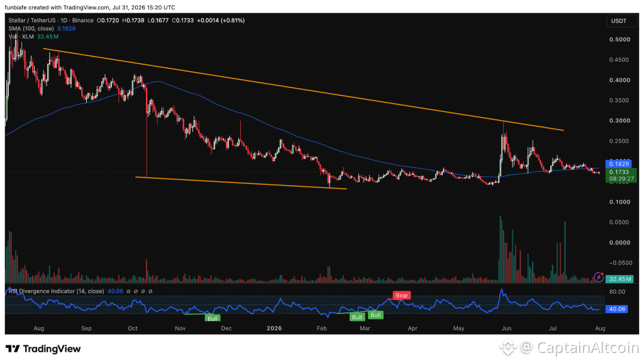Click the Bull label under November
644x363 pixels.
click(213, 318)
